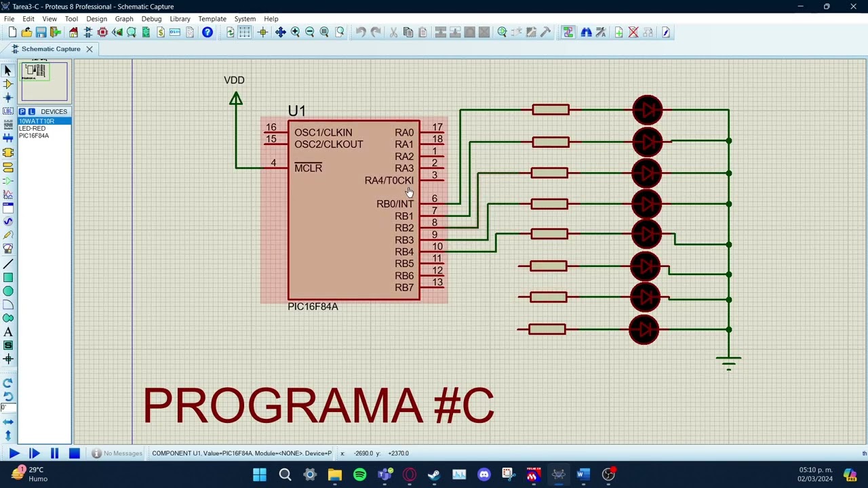Stop the simulation
868x488 pixels.
[x=75, y=453]
